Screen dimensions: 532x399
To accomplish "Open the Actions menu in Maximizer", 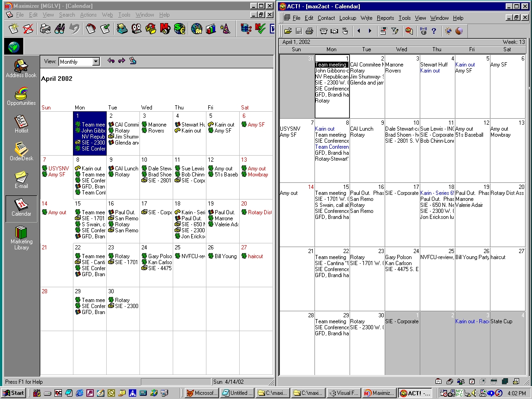I will (88, 15).
